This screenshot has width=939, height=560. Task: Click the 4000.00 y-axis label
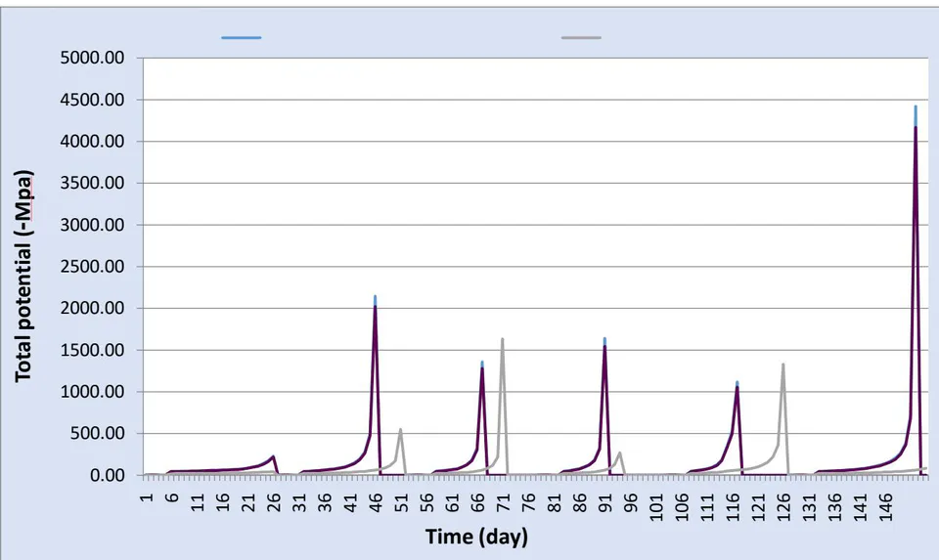click(x=92, y=141)
